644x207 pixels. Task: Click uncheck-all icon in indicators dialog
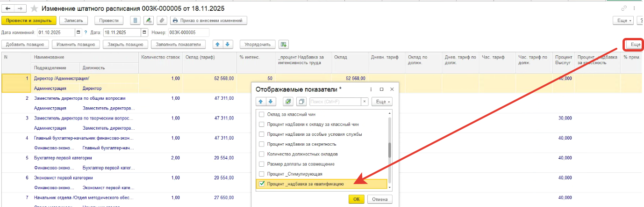pyautogui.click(x=301, y=102)
